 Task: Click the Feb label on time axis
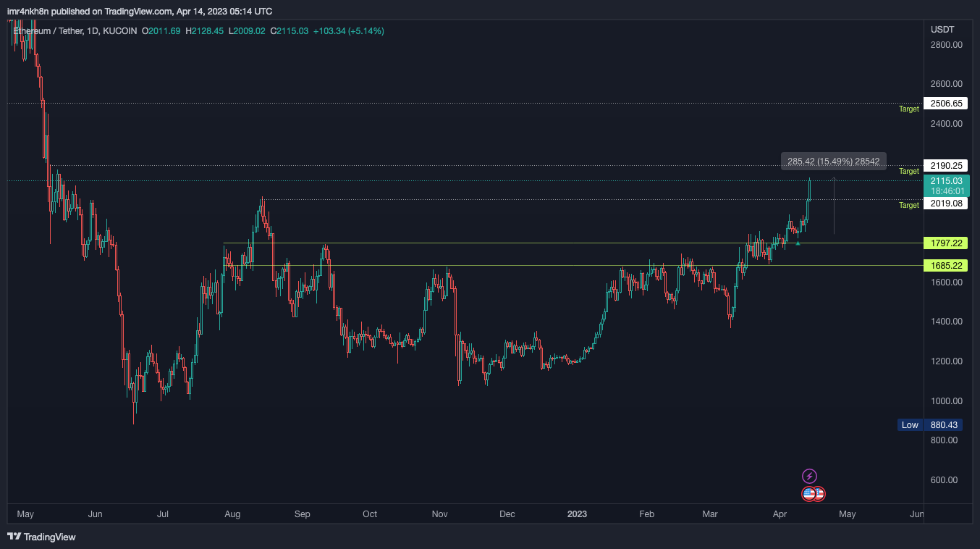coord(646,514)
